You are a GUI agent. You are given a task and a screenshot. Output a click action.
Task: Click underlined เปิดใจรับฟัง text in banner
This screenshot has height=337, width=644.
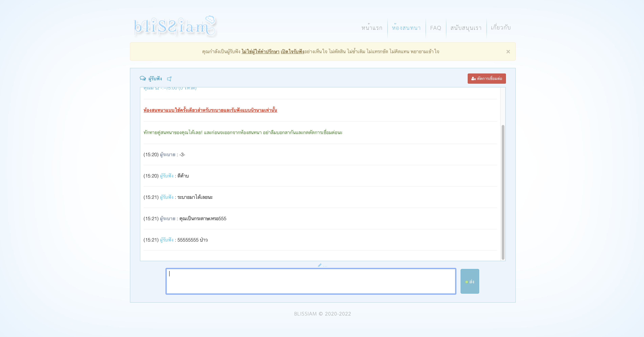[292, 51]
